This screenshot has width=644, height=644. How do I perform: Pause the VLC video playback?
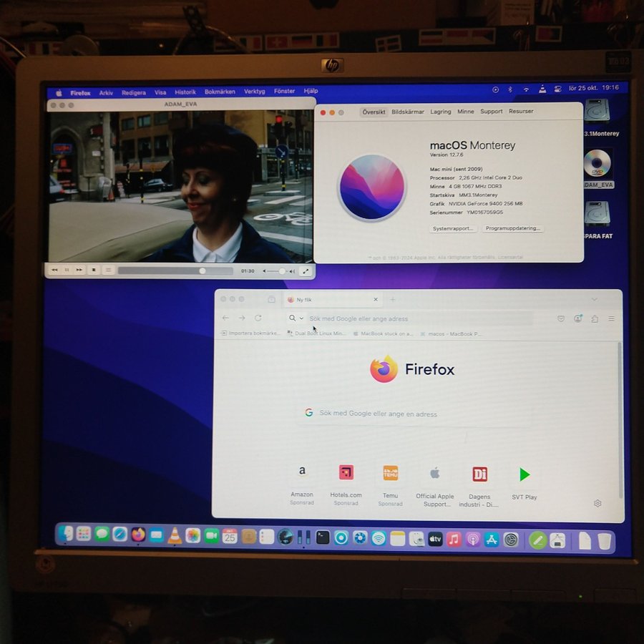point(67,270)
